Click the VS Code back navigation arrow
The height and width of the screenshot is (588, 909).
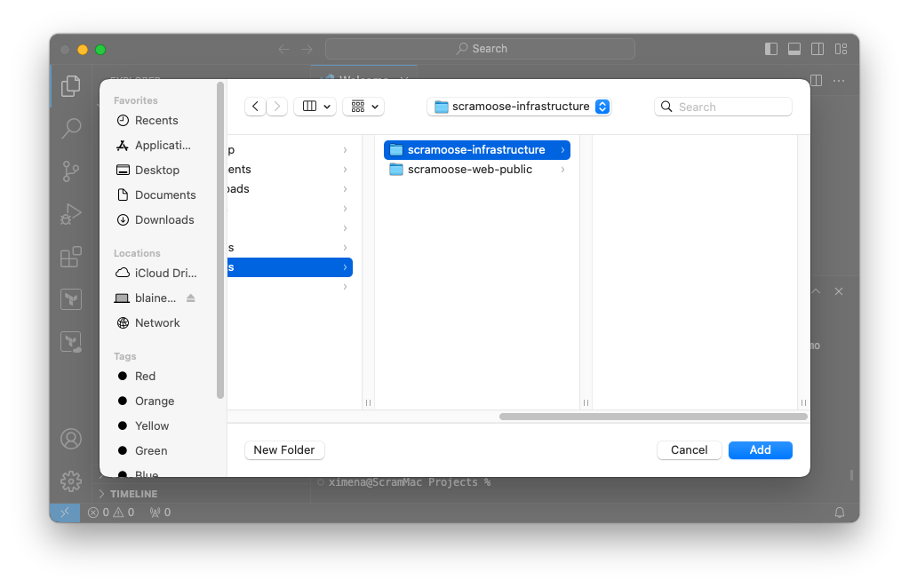pyautogui.click(x=283, y=49)
